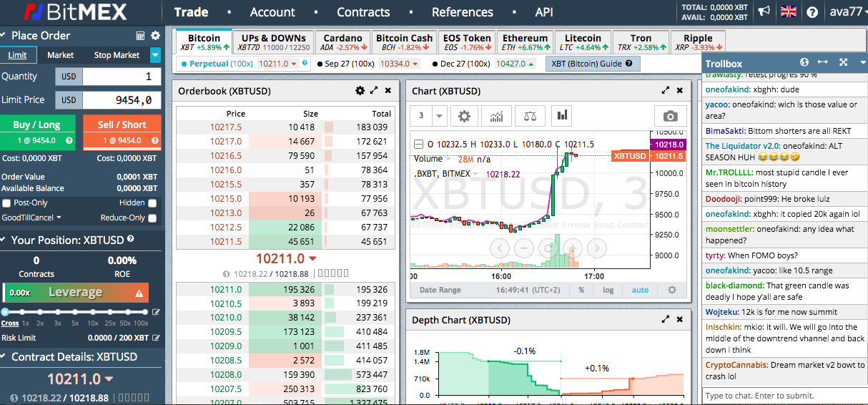
Task: Edit leverage with the pencil icon
Action: 157,312
